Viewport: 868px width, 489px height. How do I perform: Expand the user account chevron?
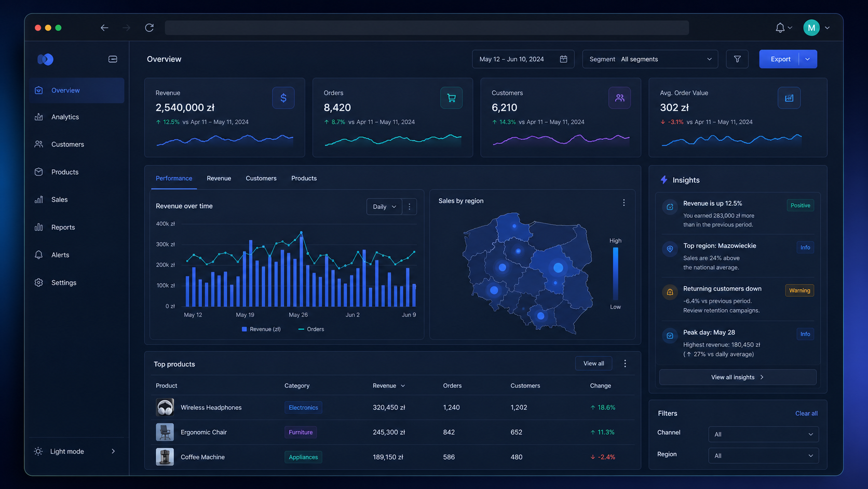click(x=828, y=28)
